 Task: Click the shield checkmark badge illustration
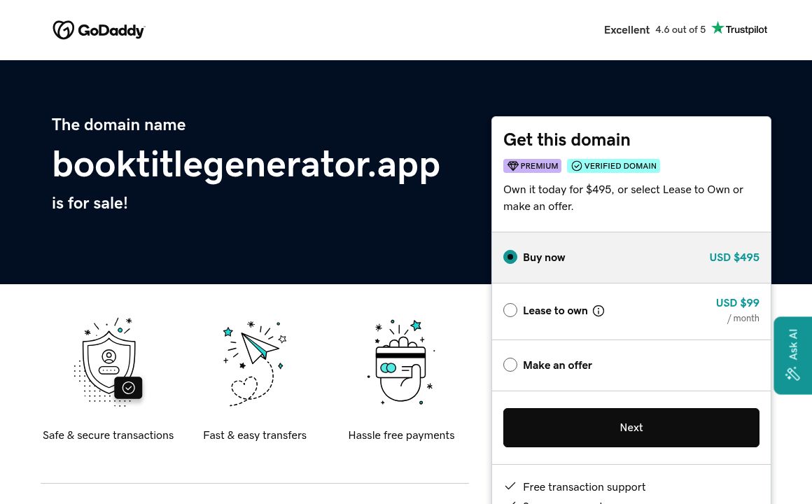pos(108,363)
